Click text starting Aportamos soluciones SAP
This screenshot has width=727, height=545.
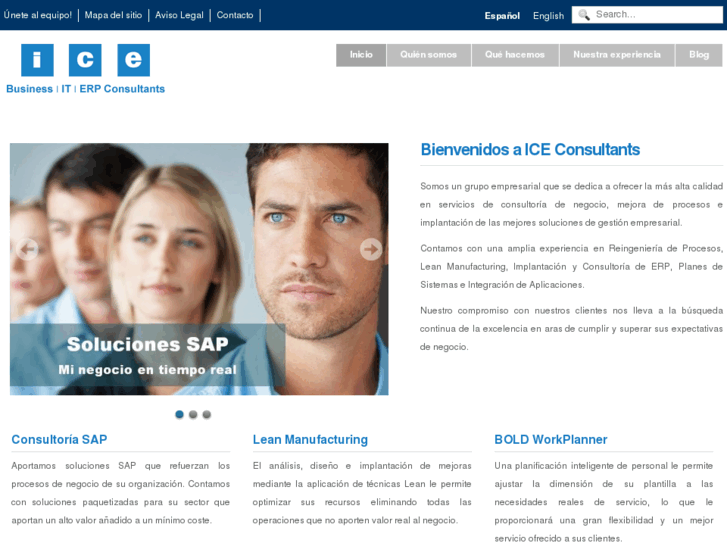(x=121, y=493)
